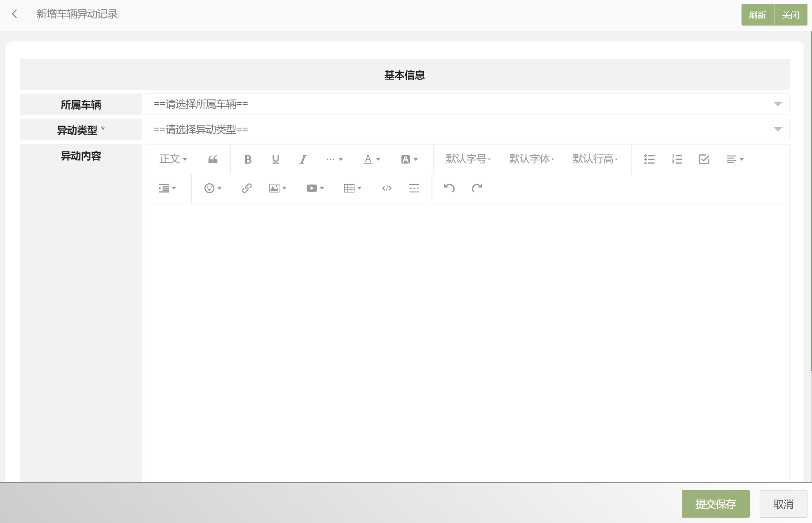This screenshot has height=523, width=812.
Task: Click the redo arrow icon
Action: [477, 188]
